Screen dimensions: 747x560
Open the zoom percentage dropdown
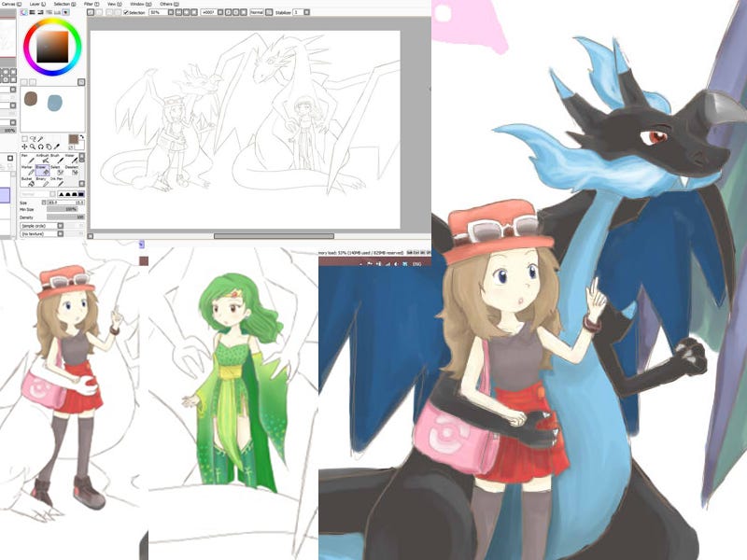pos(171,12)
